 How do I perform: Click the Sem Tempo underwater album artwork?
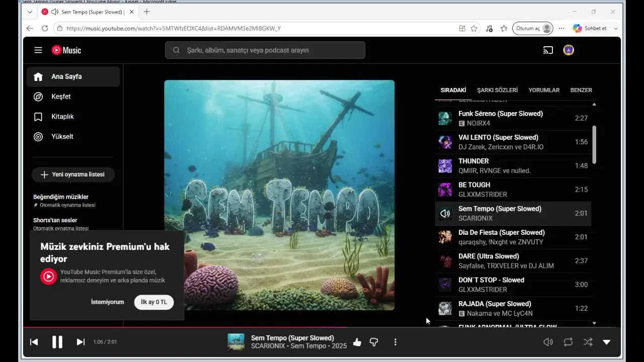tap(279, 195)
